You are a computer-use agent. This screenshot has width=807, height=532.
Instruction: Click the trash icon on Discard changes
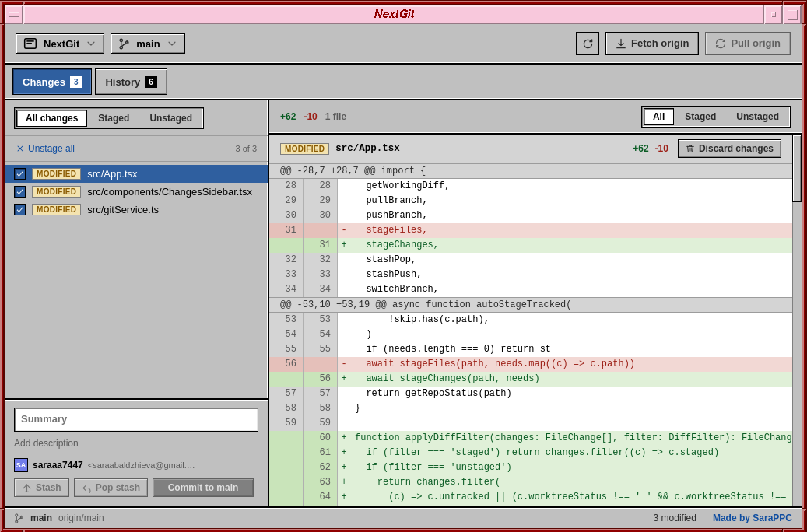pos(690,149)
